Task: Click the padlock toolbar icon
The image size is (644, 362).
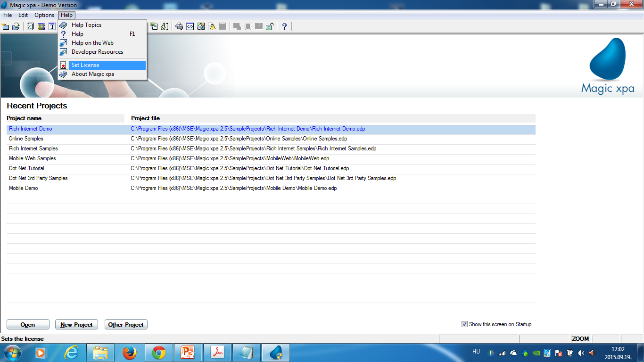Action: point(270,26)
